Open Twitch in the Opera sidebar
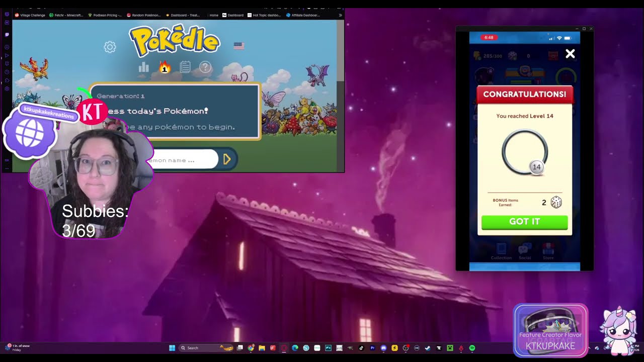 (x=7, y=35)
